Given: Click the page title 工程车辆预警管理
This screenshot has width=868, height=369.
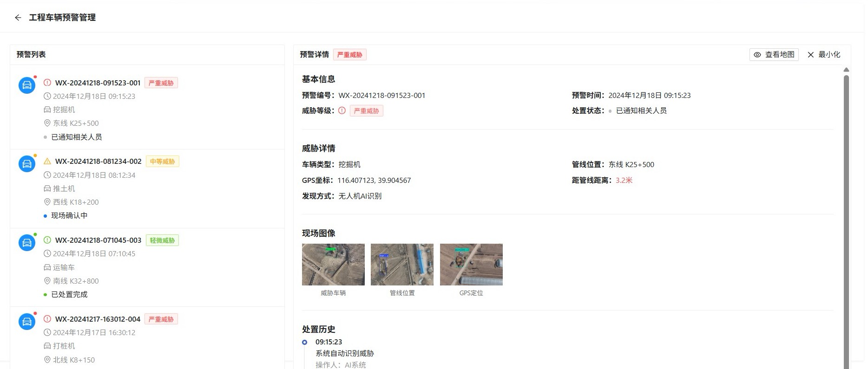Looking at the screenshot, I should [62, 18].
